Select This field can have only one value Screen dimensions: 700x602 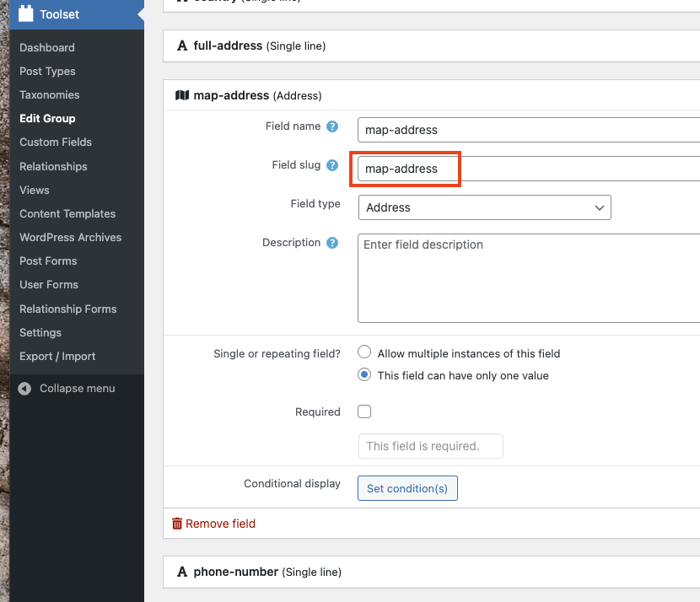(364, 375)
